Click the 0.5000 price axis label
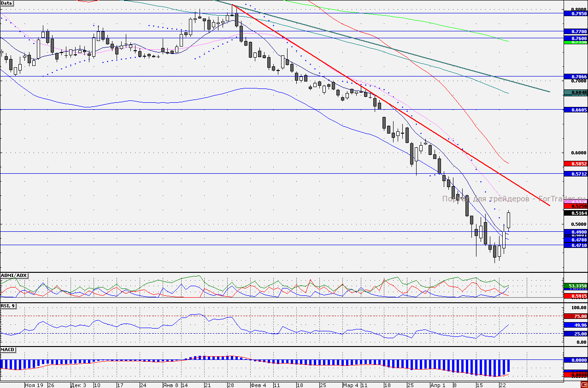This screenshot has height=388, width=588. tap(578, 224)
